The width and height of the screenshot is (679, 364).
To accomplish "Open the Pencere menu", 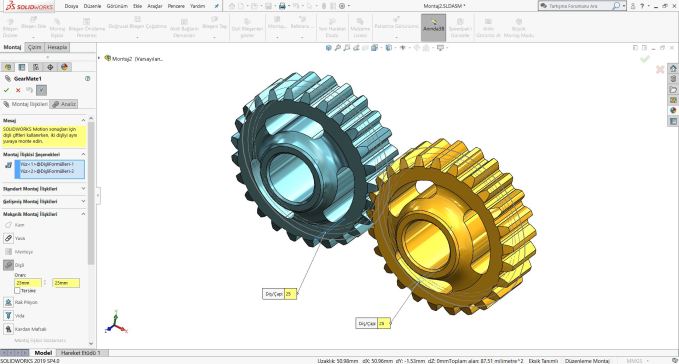I will point(176,6).
